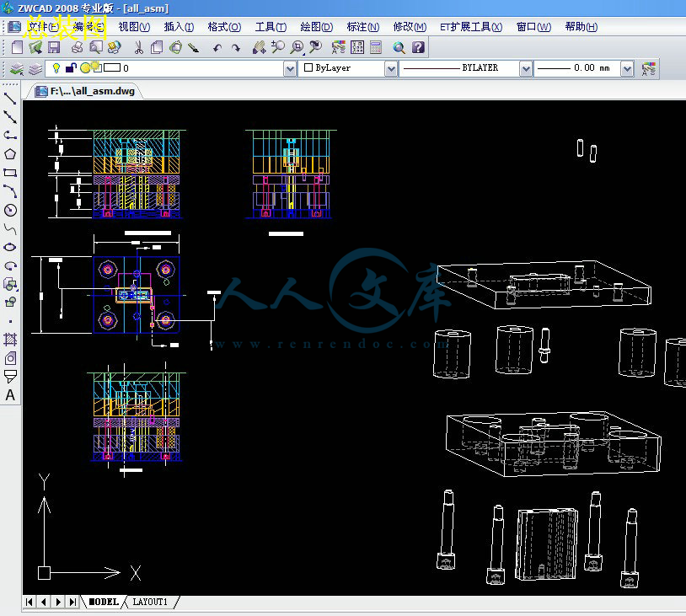
Task: Open the 工具(T) menu
Action: (271, 27)
